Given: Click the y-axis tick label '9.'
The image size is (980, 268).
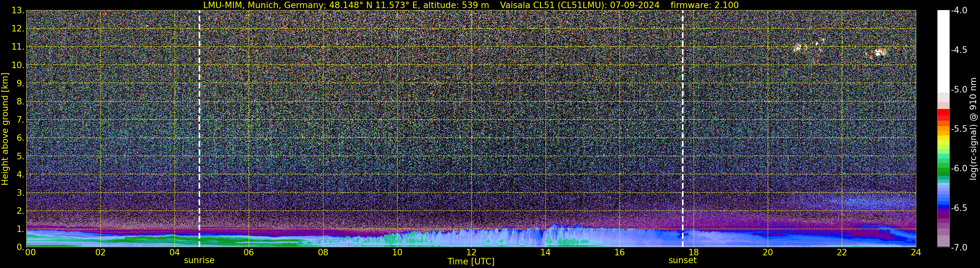Looking at the screenshot, I should (x=20, y=83).
